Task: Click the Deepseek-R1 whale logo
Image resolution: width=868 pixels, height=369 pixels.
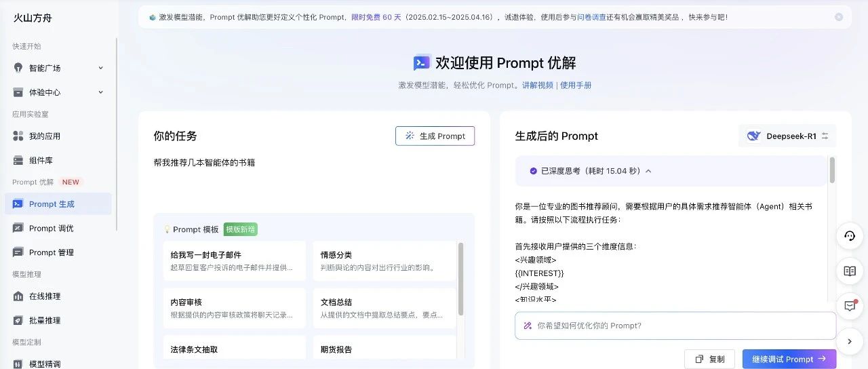Action: [x=753, y=136]
